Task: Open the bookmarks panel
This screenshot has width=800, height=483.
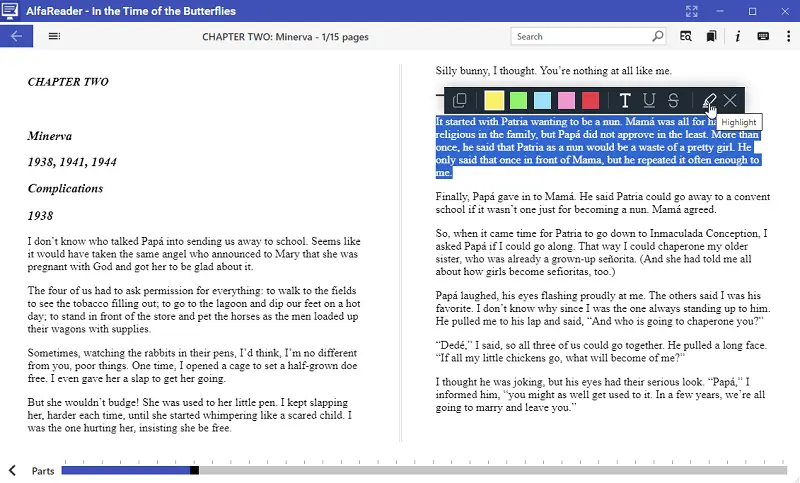Action: (x=711, y=36)
